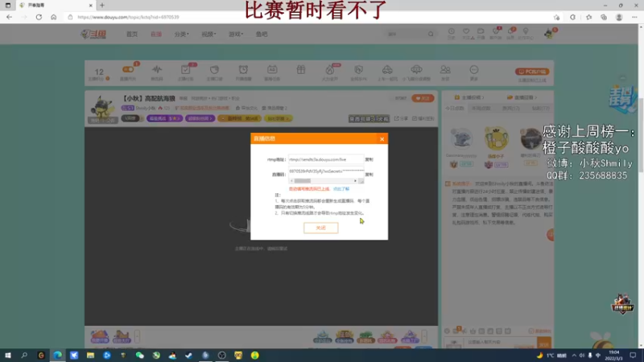Viewport: 644px width, 362px height.
Task: Open the blue learn-more link in the dialog
Action: tap(341, 189)
